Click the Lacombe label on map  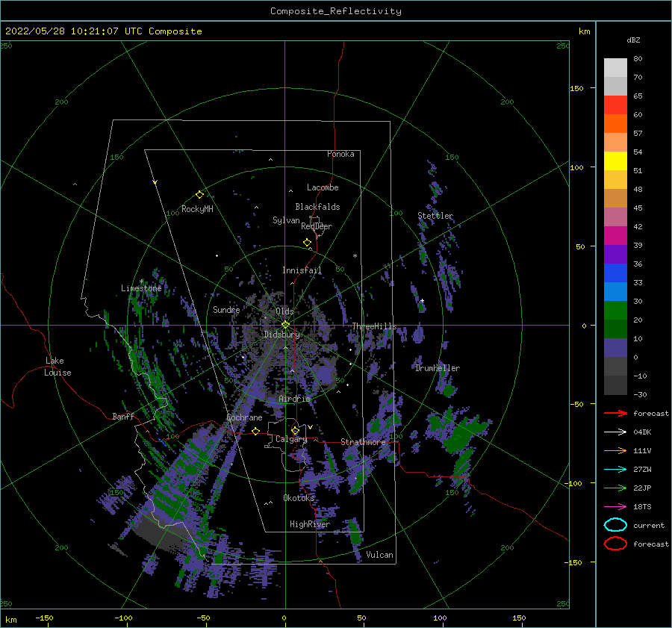(x=323, y=187)
